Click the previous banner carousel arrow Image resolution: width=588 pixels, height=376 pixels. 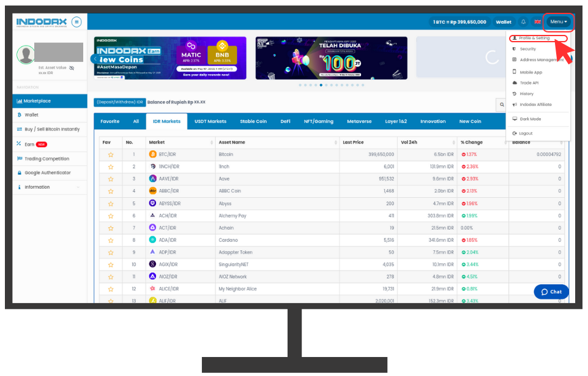coord(95,59)
